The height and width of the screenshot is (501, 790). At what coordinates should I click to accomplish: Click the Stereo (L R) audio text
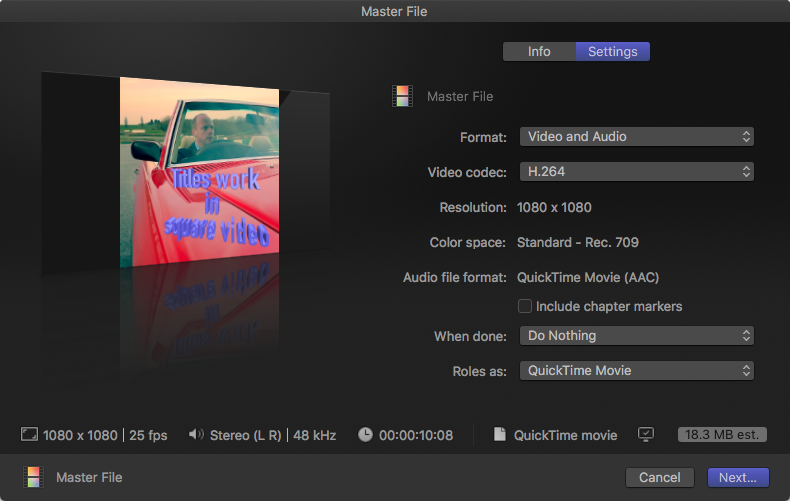point(245,435)
